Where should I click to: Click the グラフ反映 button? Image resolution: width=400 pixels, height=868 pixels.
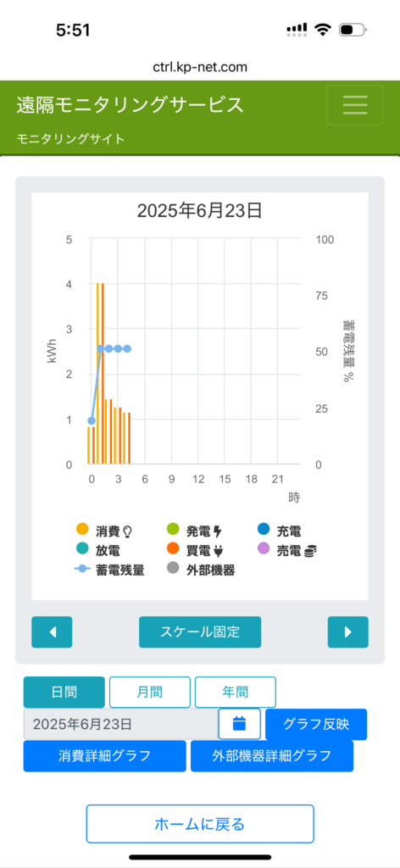(316, 724)
